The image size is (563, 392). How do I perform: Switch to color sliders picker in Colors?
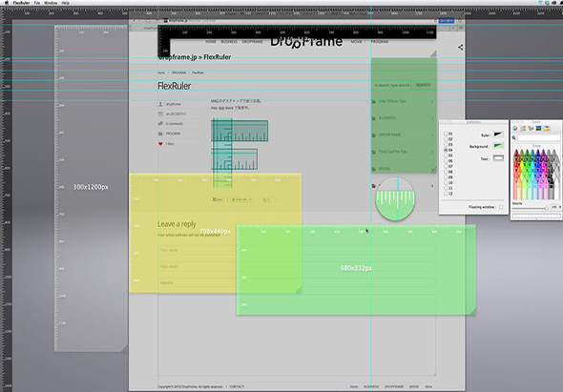click(523, 128)
